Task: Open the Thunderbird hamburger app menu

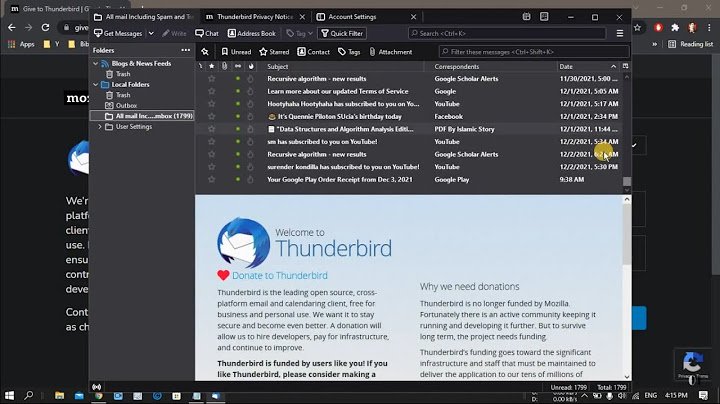Action: click(620, 33)
